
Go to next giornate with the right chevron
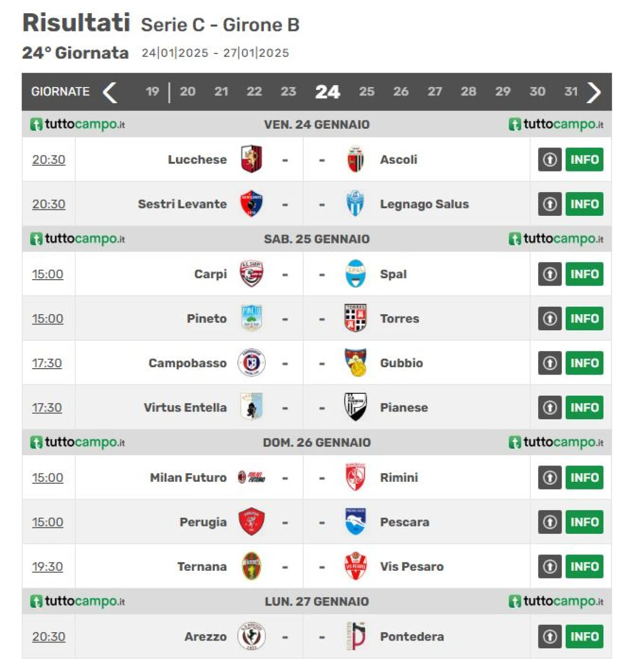[x=594, y=92]
